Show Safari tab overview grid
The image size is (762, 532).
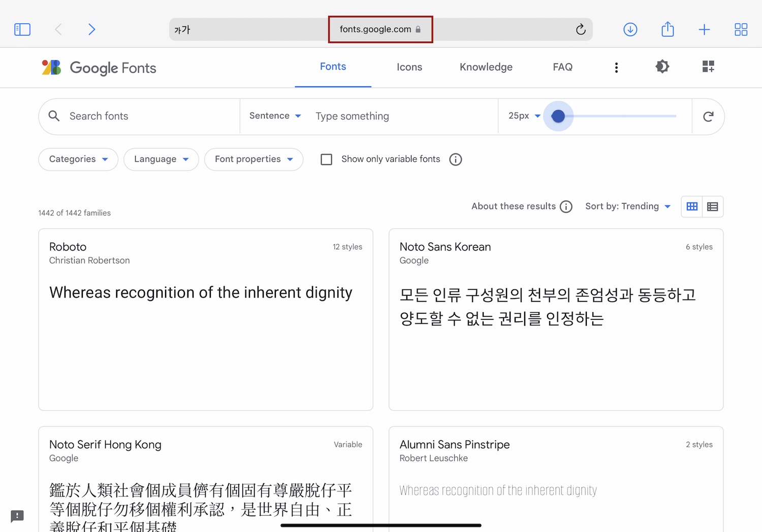click(741, 29)
